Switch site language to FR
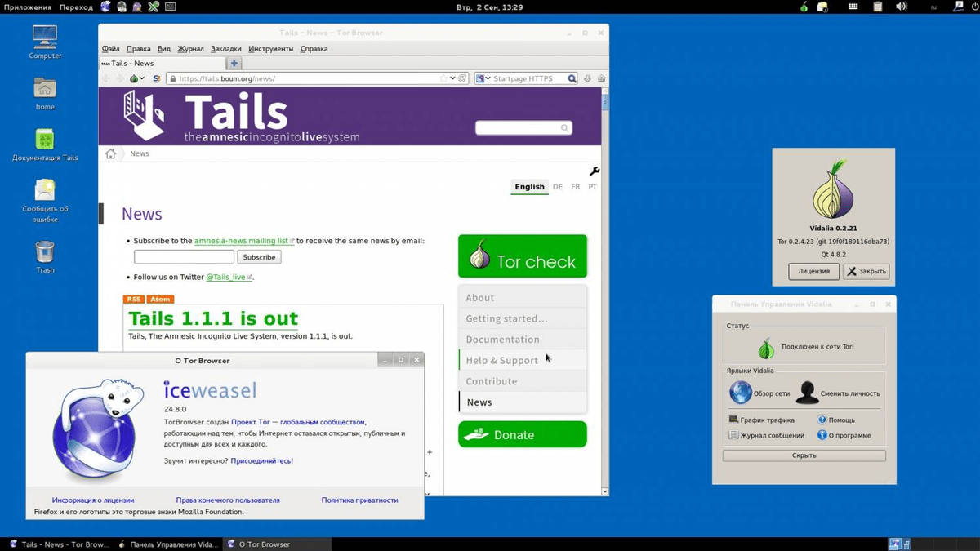The height and width of the screenshot is (551, 980). pos(575,186)
